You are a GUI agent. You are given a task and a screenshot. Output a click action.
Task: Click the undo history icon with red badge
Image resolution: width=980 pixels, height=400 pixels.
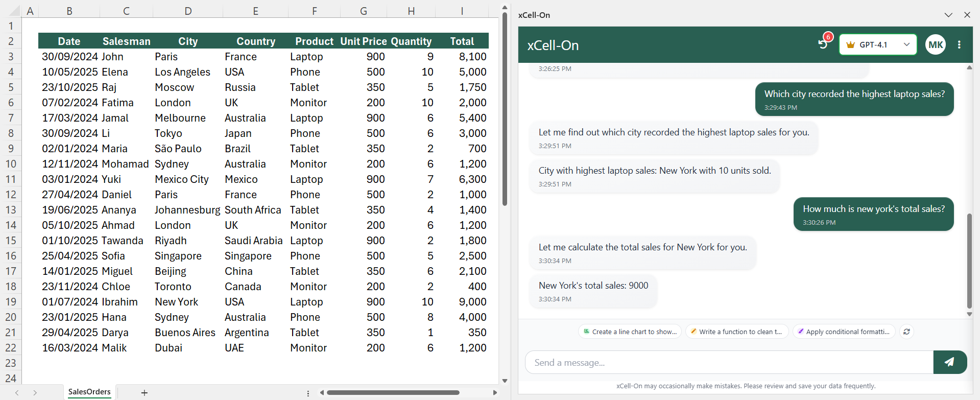tap(823, 44)
